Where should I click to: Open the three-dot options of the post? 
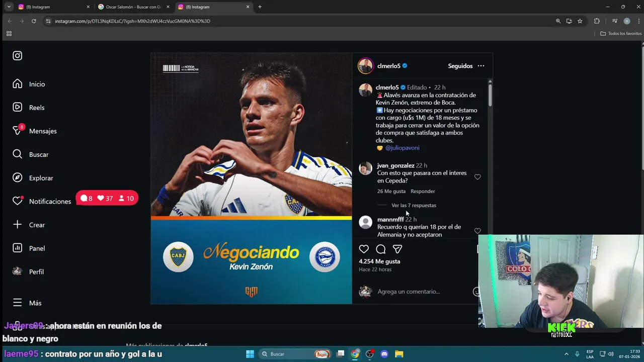[481, 66]
